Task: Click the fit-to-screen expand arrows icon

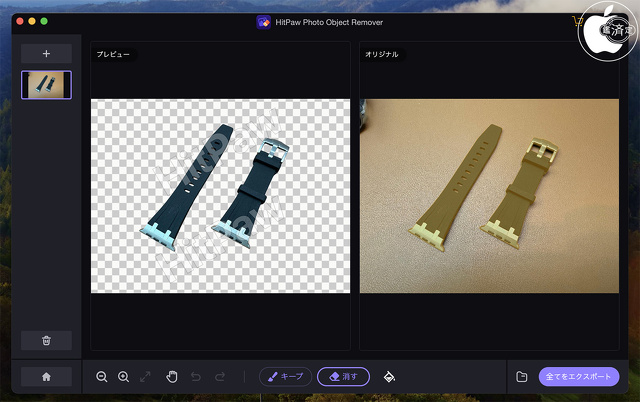Action: [146, 377]
